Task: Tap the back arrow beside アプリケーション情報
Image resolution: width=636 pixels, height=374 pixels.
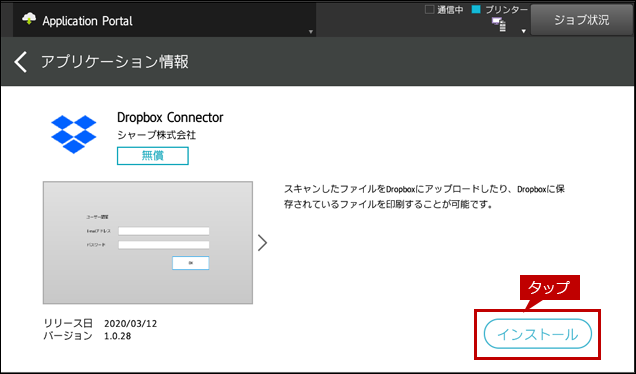Action: point(21,62)
